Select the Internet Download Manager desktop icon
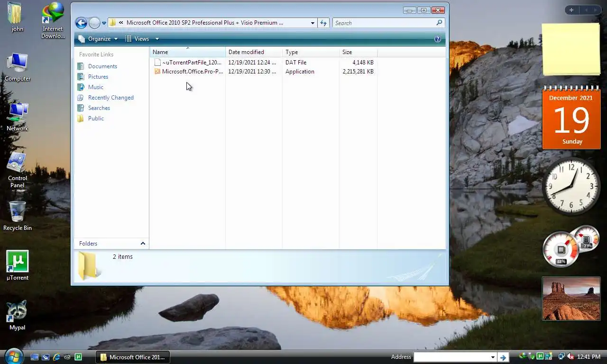This screenshot has height=364, width=607. pyautogui.click(x=53, y=21)
